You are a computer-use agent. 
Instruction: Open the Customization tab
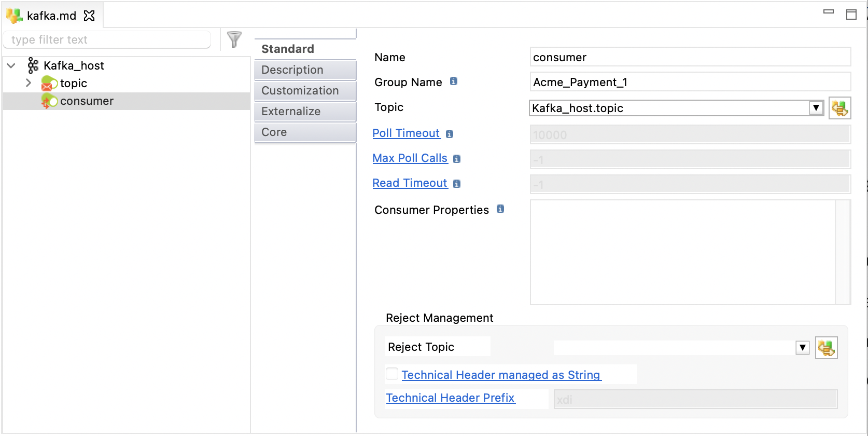[x=305, y=90]
